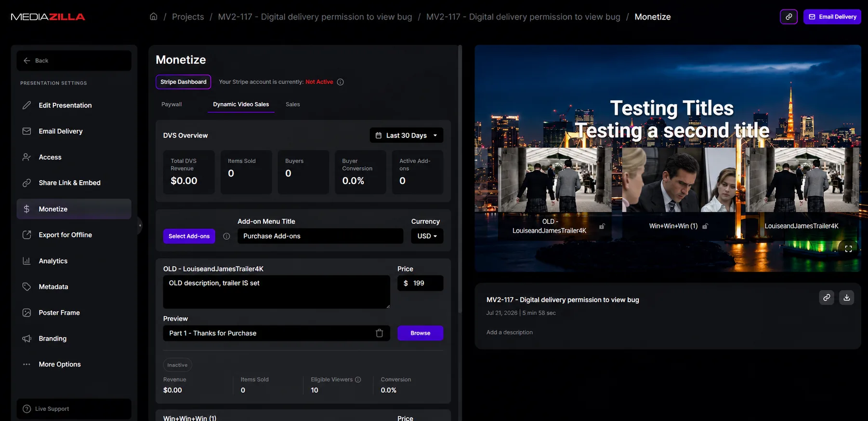This screenshot has height=421, width=868.
Task: Click the Stripe account status info icon
Action: pos(341,82)
